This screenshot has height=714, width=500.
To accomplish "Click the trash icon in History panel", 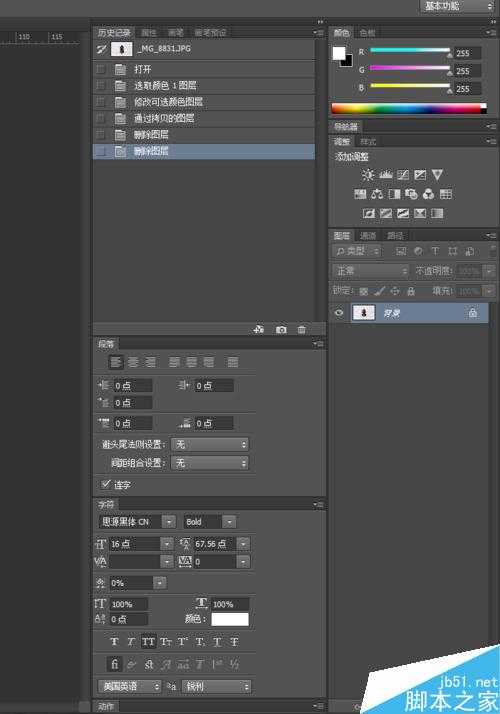I will (302, 330).
